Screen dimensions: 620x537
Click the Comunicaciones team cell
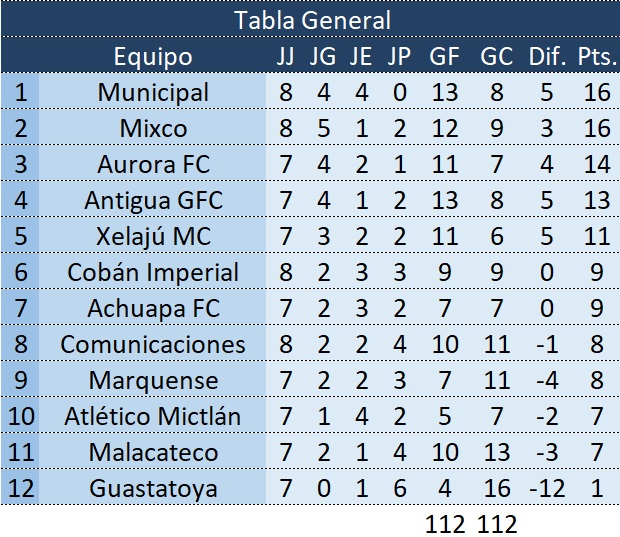[x=153, y=344]
